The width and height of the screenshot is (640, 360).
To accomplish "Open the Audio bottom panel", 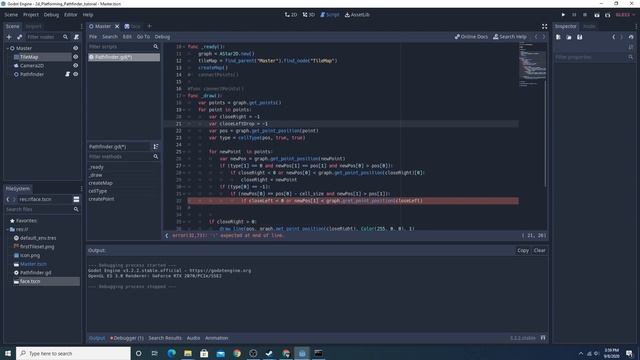I will (193, 338).
